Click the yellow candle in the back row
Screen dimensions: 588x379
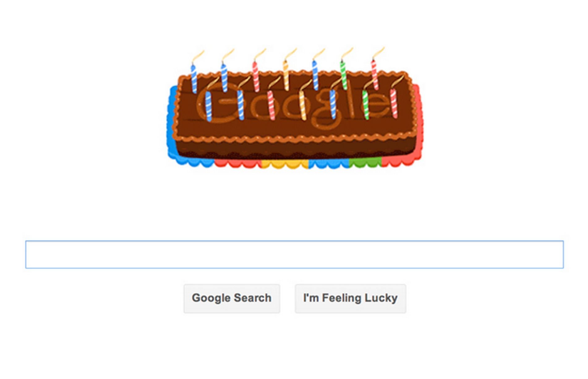point(286,75)
